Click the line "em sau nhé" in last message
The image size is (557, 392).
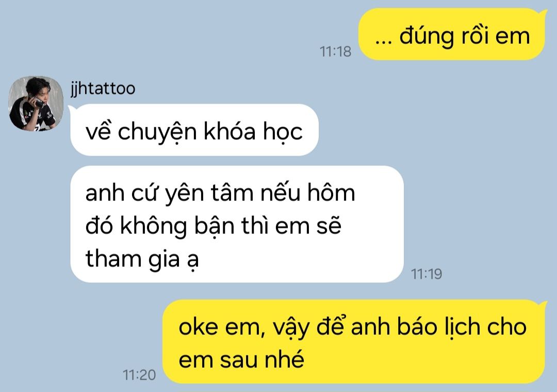[241, 360]
